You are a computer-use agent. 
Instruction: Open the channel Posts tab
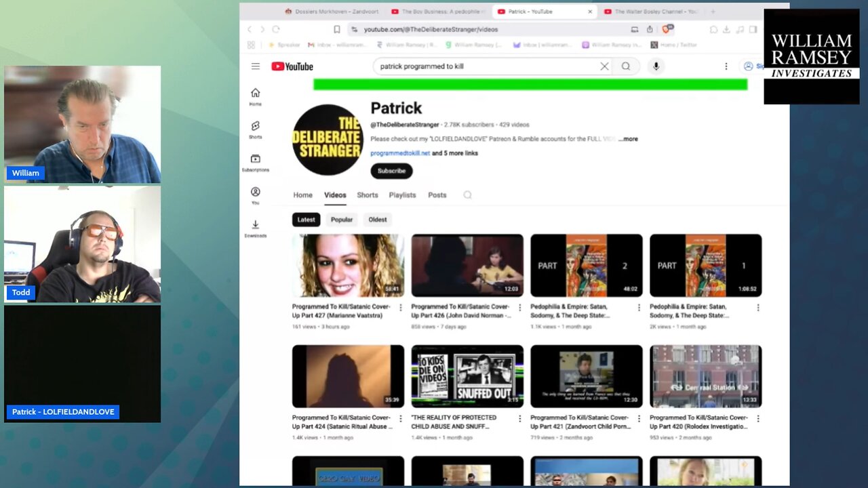click(x=437, y=195)
